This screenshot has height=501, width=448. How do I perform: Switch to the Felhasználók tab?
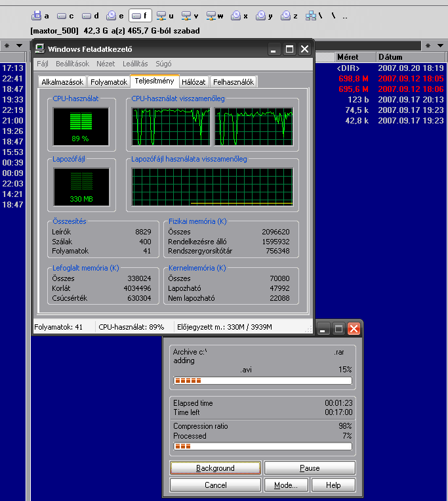pos(234,82)
